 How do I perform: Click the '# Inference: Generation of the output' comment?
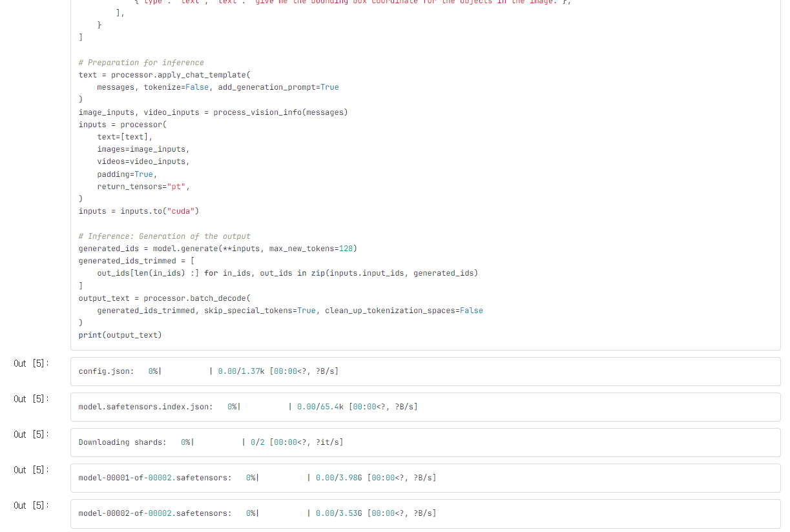164,236
